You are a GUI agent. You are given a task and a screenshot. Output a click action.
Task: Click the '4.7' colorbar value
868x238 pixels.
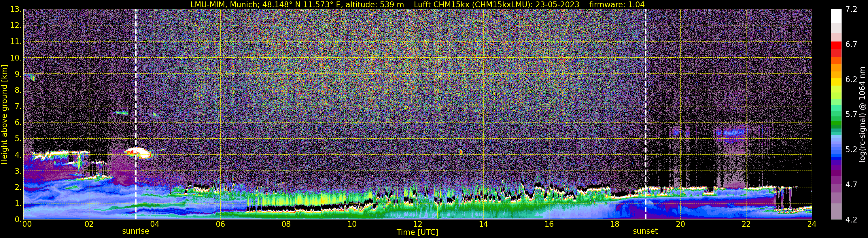[x=851, y=184]
